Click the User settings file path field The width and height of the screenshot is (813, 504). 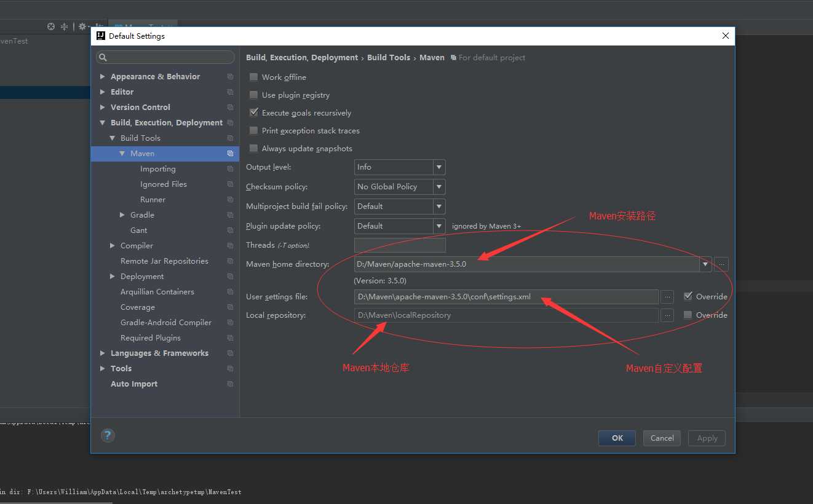point(506,297)
